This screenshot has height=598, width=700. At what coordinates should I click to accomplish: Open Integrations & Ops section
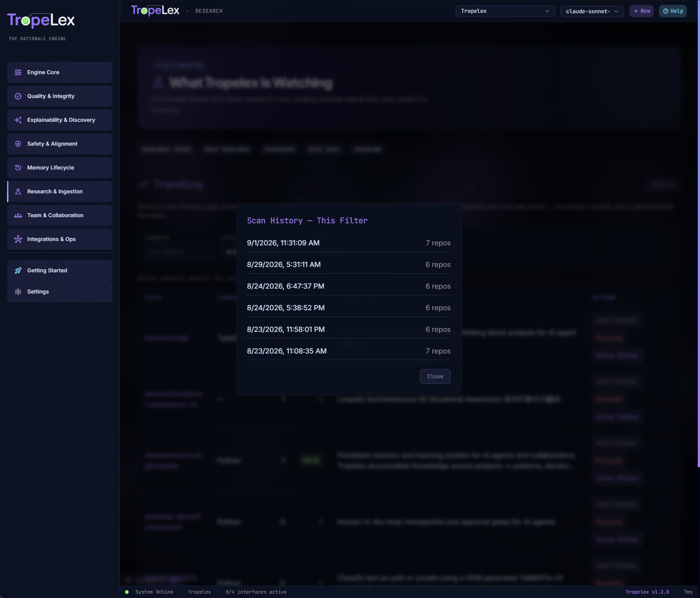pyautogui.click(x=60, y=239)
